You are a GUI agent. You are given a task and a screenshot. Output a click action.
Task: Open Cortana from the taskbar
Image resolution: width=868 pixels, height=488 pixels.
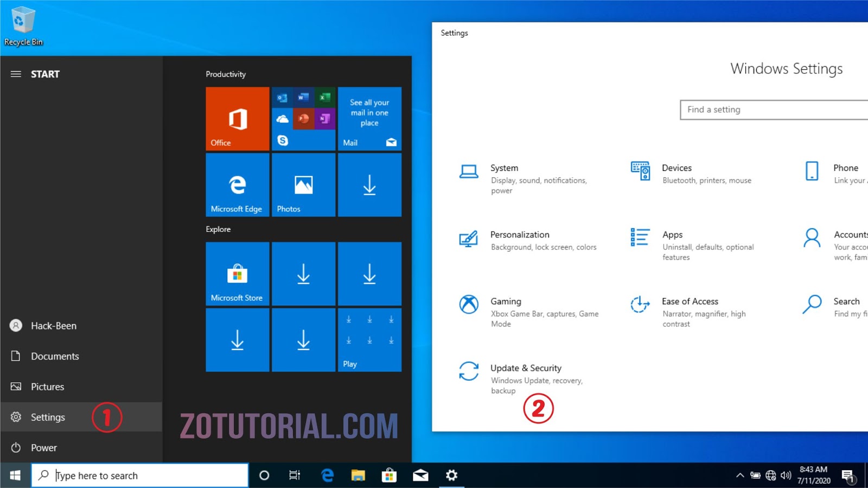264,476
